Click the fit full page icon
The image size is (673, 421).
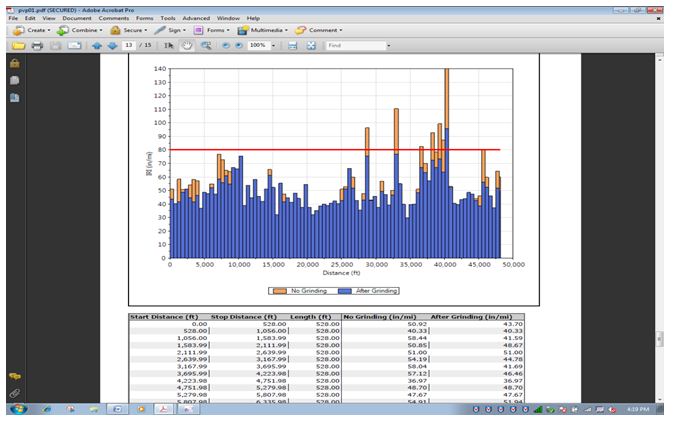(x=311, y=45)
